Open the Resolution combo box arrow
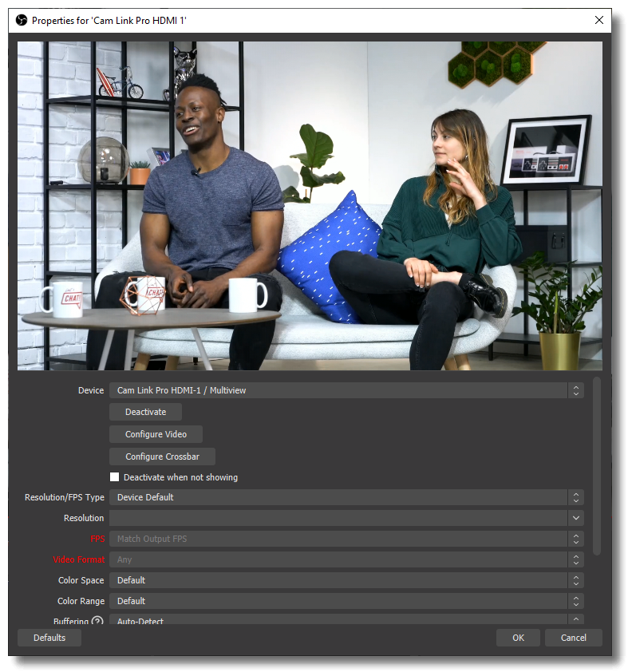Screen dimensions: 628x672 click(x=575, y=518)
